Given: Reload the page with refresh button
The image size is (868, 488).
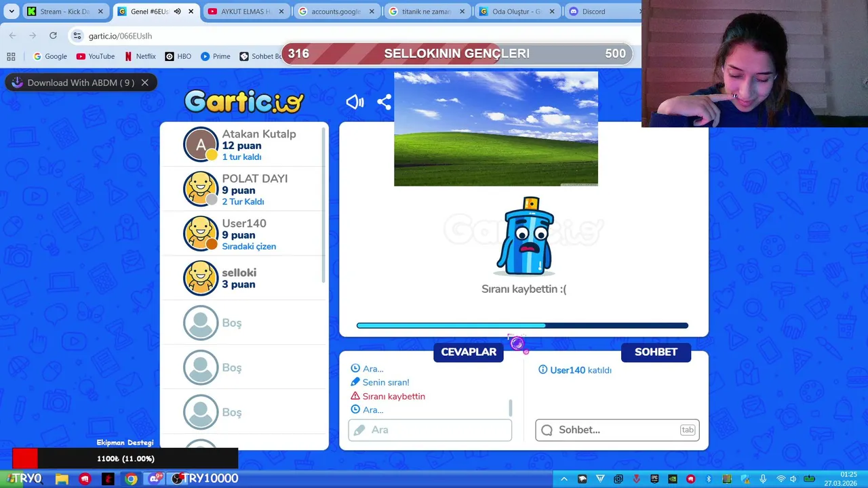Looking at the screenshot, I should 53,35.
